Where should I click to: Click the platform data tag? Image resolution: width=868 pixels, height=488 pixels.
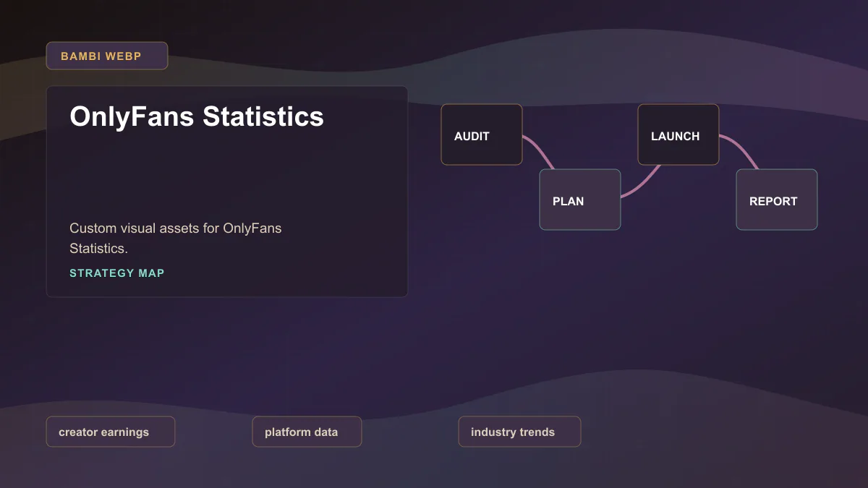point(307,432)
